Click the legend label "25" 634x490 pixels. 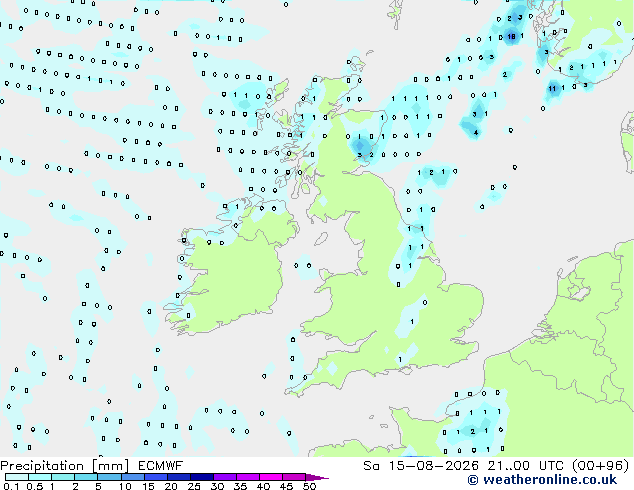[194, 486]
